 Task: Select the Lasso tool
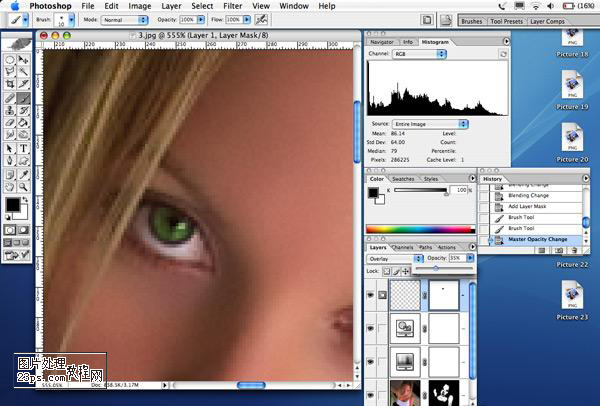(x=10, y=72)
